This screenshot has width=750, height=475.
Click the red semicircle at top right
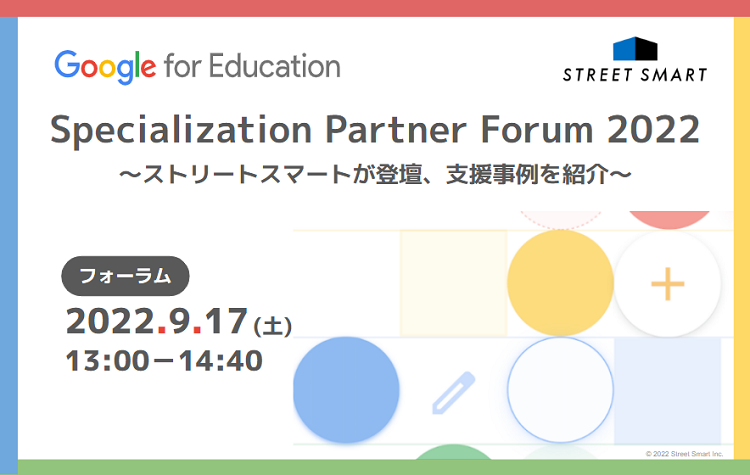666,219
